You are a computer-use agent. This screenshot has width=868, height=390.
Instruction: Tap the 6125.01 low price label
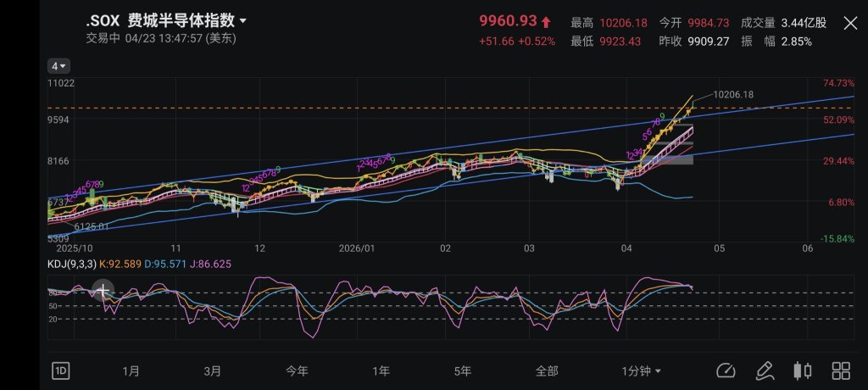(x=92, y=226)
